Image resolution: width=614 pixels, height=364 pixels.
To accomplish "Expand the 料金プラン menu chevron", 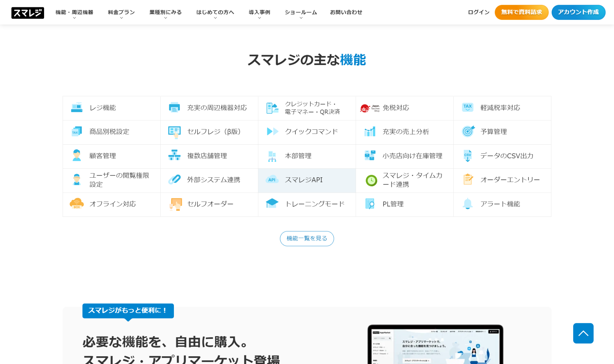I will coord(121,18).
